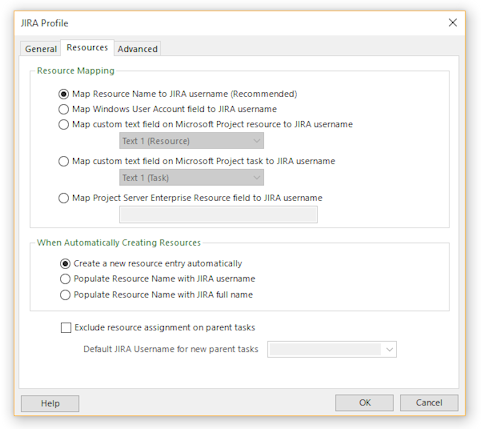Open the Advanced tab
Image resolution: width=481 pixels, height=429 pixels.
pyautogui.click(x=137, y=49)
